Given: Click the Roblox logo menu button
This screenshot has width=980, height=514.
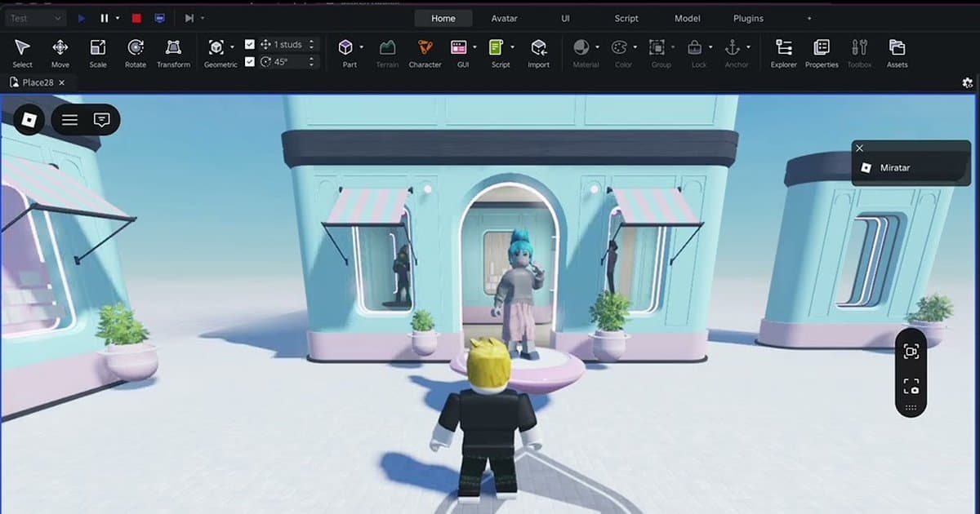Looking at the screenshot, I should 29,120.
